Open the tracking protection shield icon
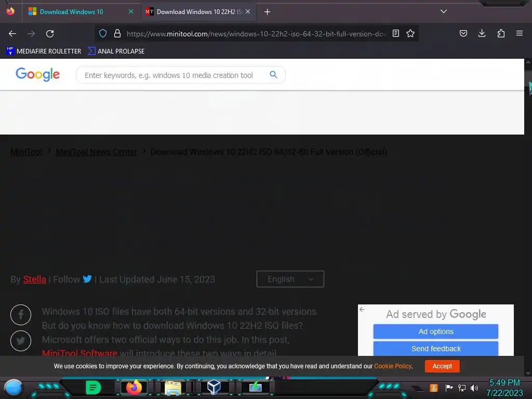 103,33
